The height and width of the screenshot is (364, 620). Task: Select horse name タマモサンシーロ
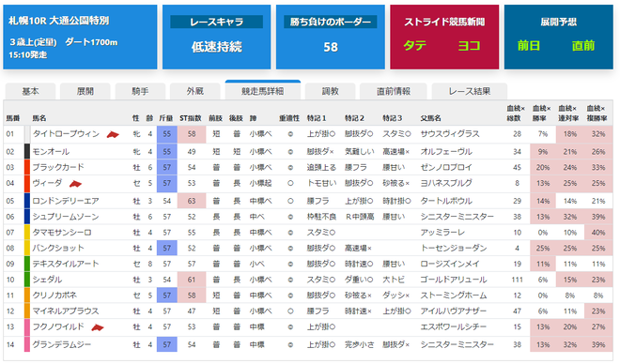click(62, 233)
